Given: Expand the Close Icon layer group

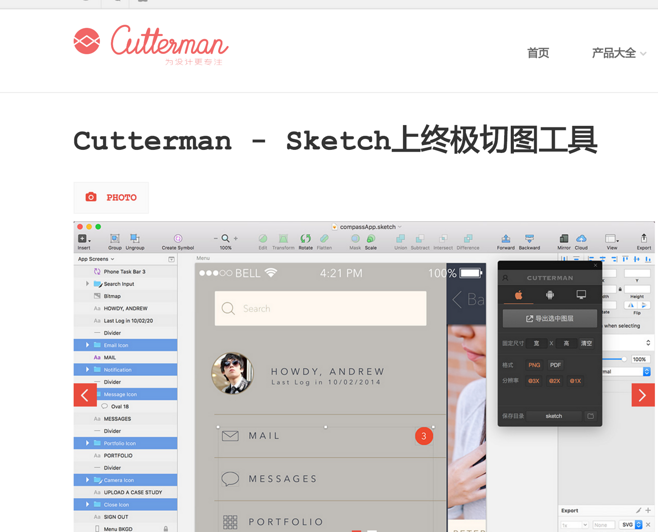Looking at the screenshot, I should point(87,504).
